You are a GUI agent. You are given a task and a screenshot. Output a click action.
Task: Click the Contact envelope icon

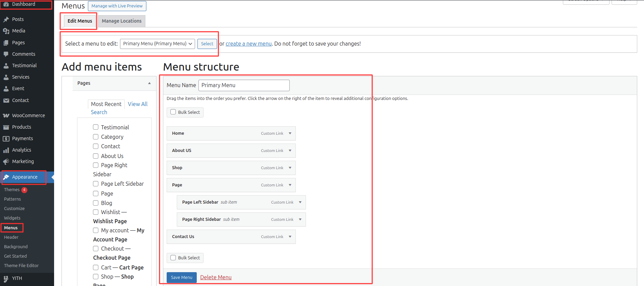[6, 101]
